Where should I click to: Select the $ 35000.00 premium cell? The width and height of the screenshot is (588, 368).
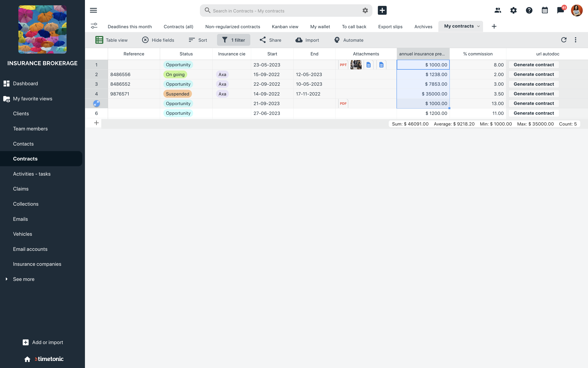[423, 94]
